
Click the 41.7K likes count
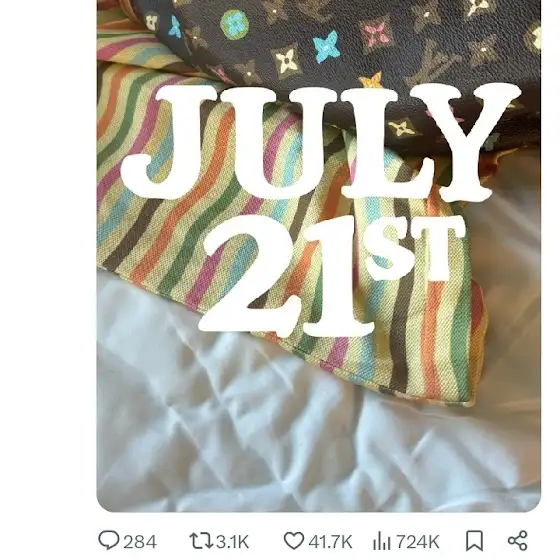pos(330,542)
